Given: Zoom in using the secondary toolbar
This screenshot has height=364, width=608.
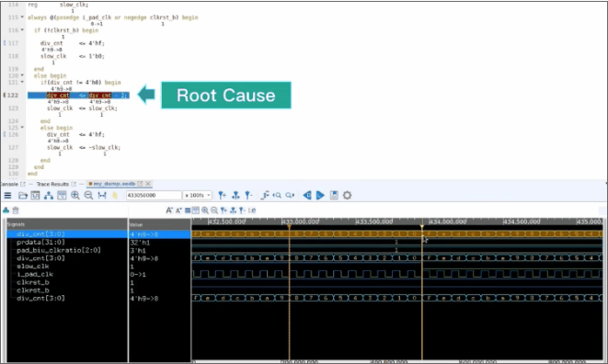Looking at the screenshot, I should pos(205,210).
